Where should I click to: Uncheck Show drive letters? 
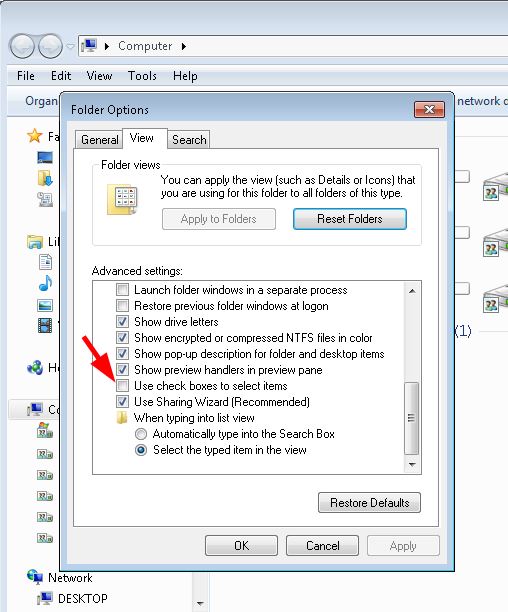tap(123, 322)
